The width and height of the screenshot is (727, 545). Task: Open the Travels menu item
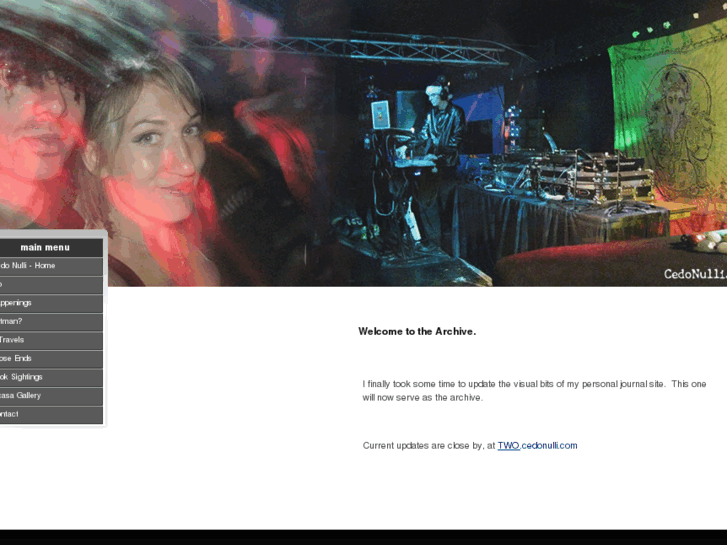coord(51,340)
